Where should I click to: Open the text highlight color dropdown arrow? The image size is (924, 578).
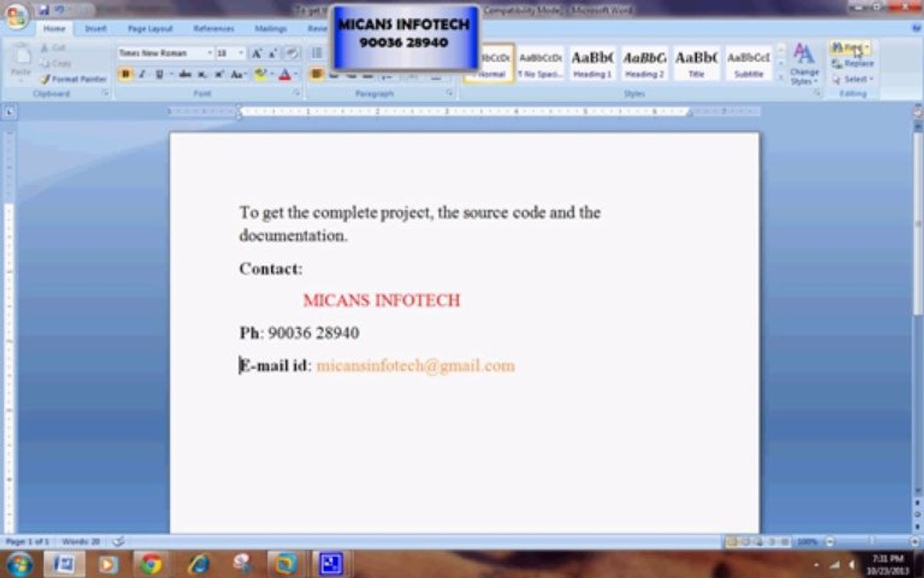point(272,75)
